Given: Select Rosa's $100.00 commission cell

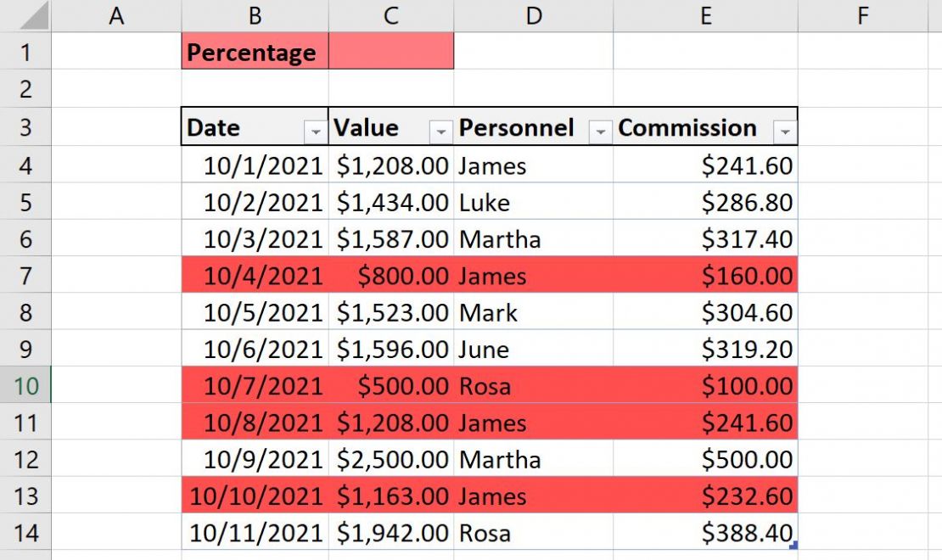Looking at the screenshot, I should coord(706,386).
